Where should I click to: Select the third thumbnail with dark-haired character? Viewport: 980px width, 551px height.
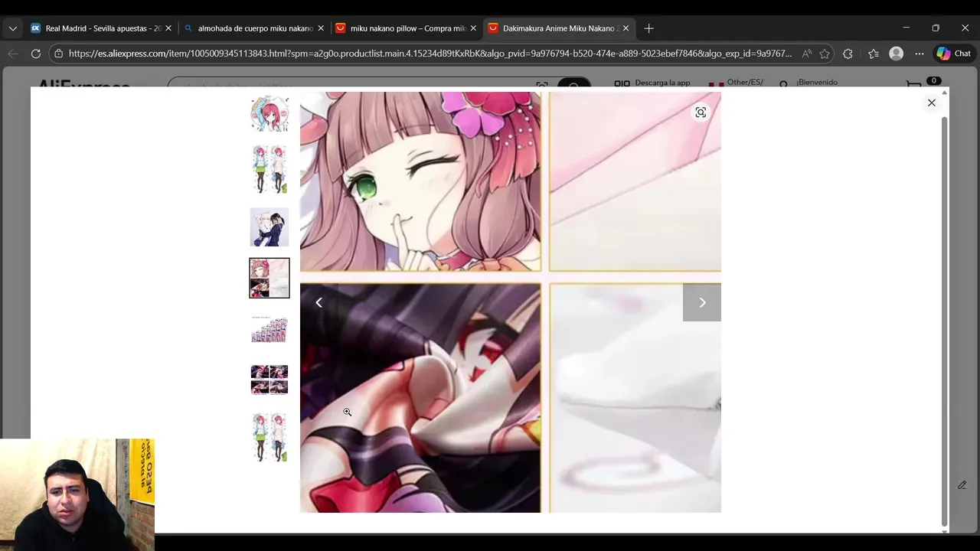pos(269,227)
